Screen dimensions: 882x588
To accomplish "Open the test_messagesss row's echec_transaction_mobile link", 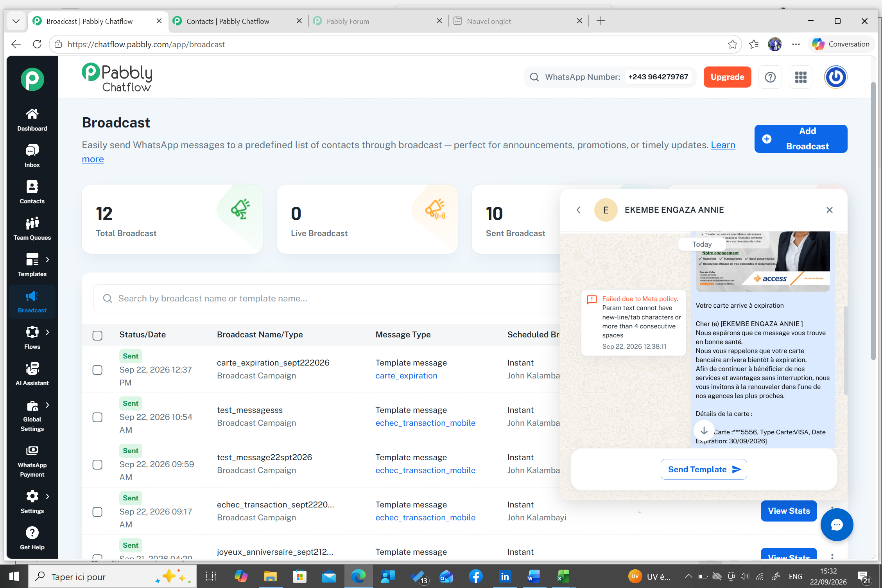I will (425, 423).
